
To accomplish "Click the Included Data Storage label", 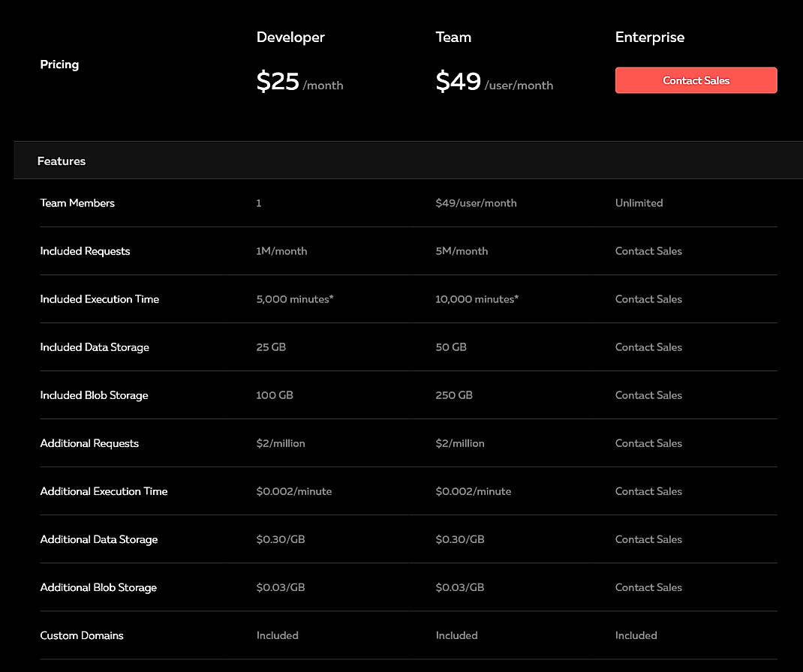I will (x=95, y=347).
